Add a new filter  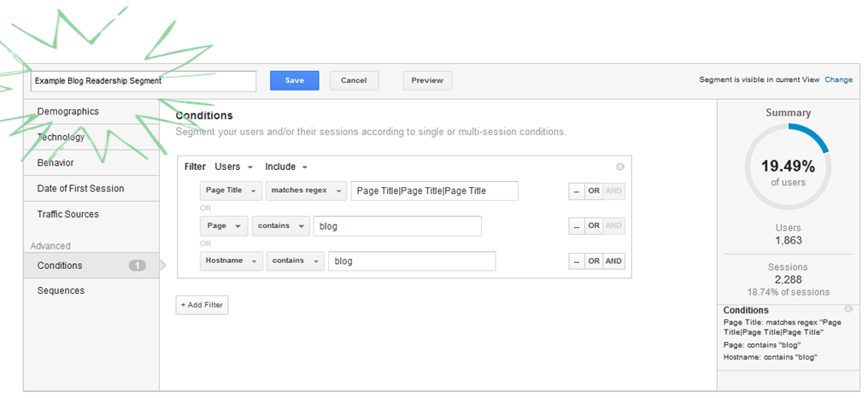(x=202, y=305)
